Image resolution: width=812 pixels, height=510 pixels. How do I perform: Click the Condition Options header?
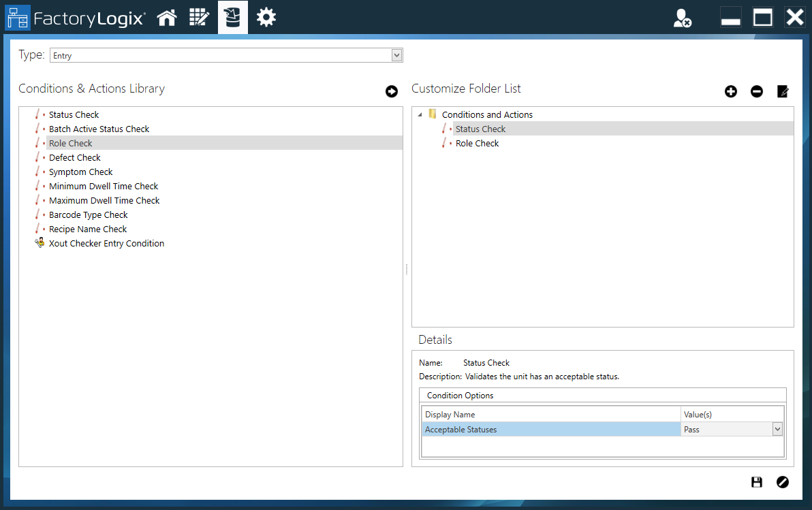click(x=602, y=395)
